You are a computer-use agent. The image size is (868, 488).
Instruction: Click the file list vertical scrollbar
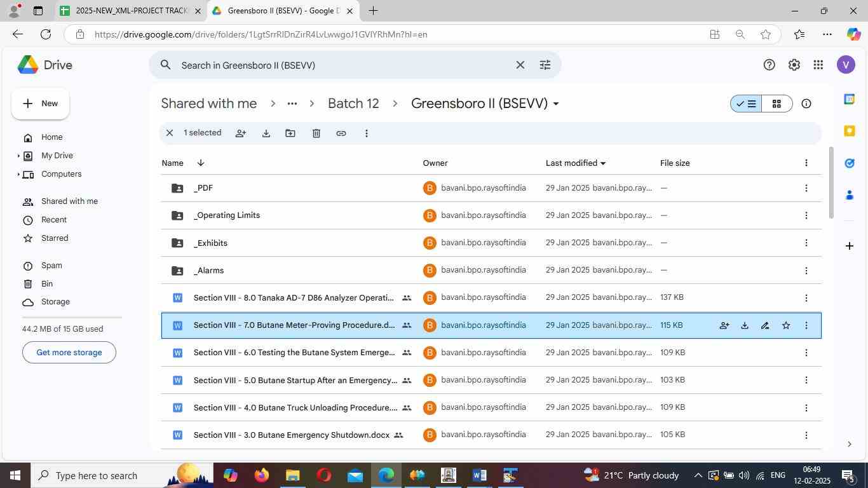click(831, 183)
